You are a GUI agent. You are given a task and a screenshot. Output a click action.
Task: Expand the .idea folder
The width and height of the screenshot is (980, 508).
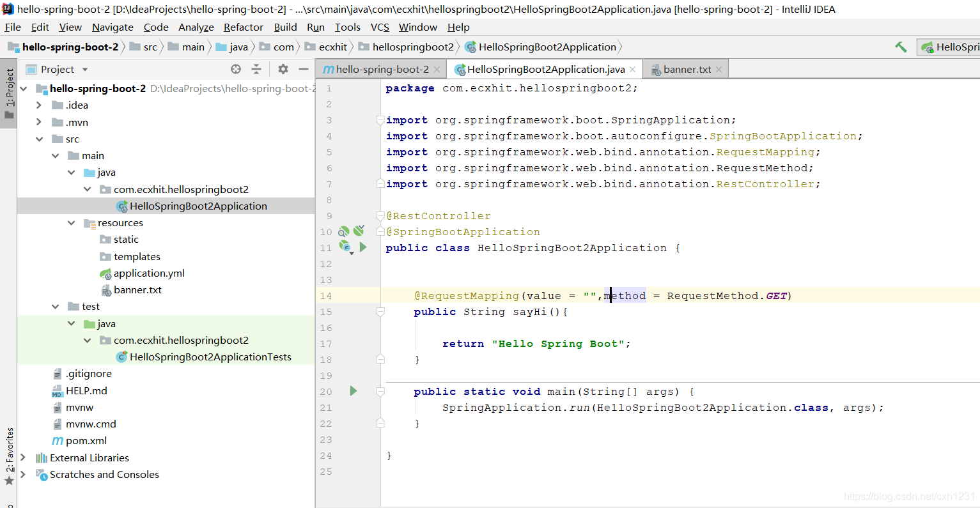39,105
